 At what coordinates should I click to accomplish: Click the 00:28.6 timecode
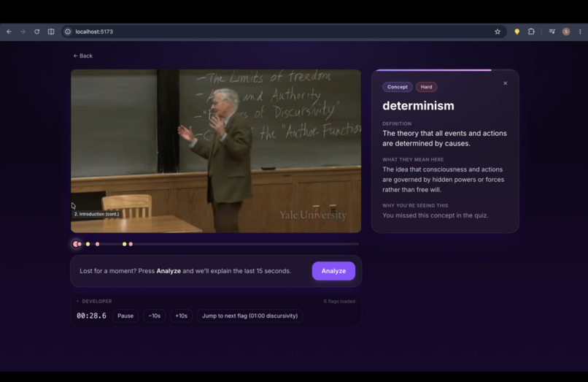click(x=91, y=316)
